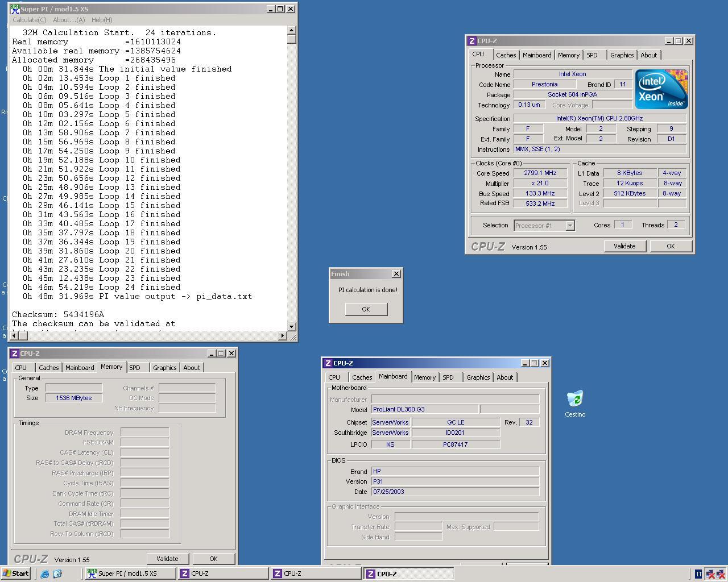Open the Help menu in Super PI
Image resolution: width=728 pixels, height=582 pixels.
point(102,20)
